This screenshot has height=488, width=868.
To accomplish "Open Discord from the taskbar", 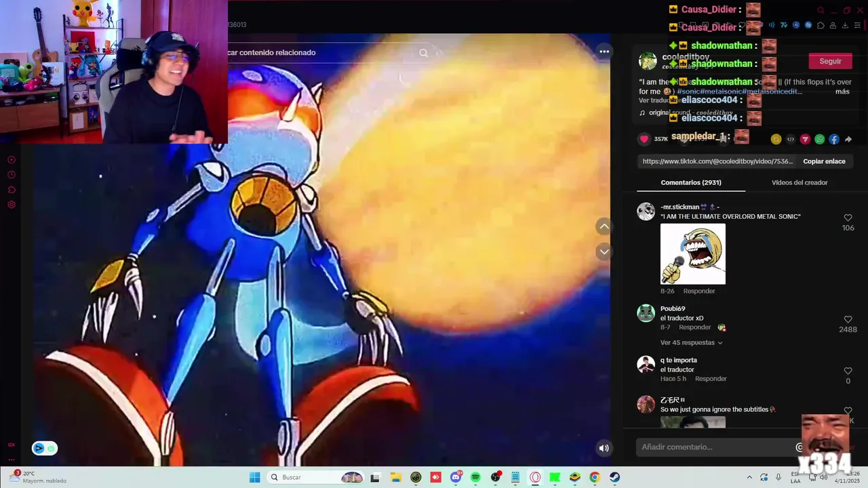I will pyautogui.click(x=456, y=477).
